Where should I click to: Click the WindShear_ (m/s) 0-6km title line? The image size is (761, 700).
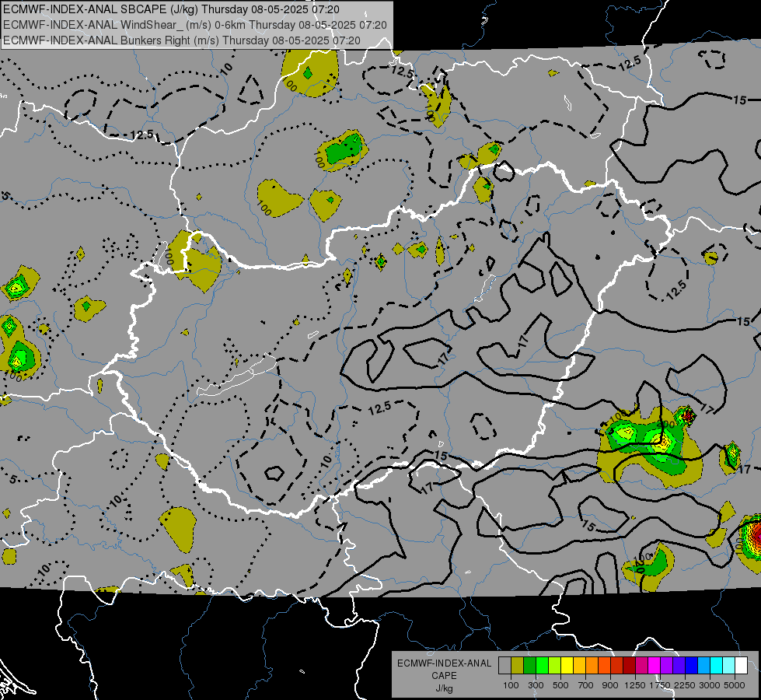tap(194, 25)
